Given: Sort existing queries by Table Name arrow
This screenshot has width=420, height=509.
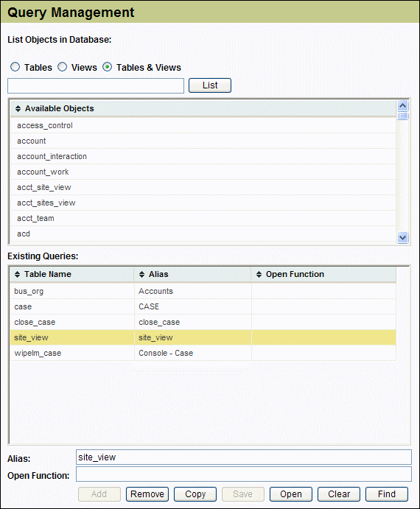Looking at the screenshot, I should 17,274.
